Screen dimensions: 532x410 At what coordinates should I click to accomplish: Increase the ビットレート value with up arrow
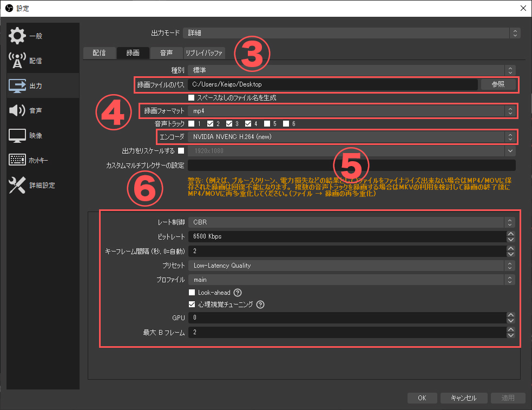click(x=511, y=234)
